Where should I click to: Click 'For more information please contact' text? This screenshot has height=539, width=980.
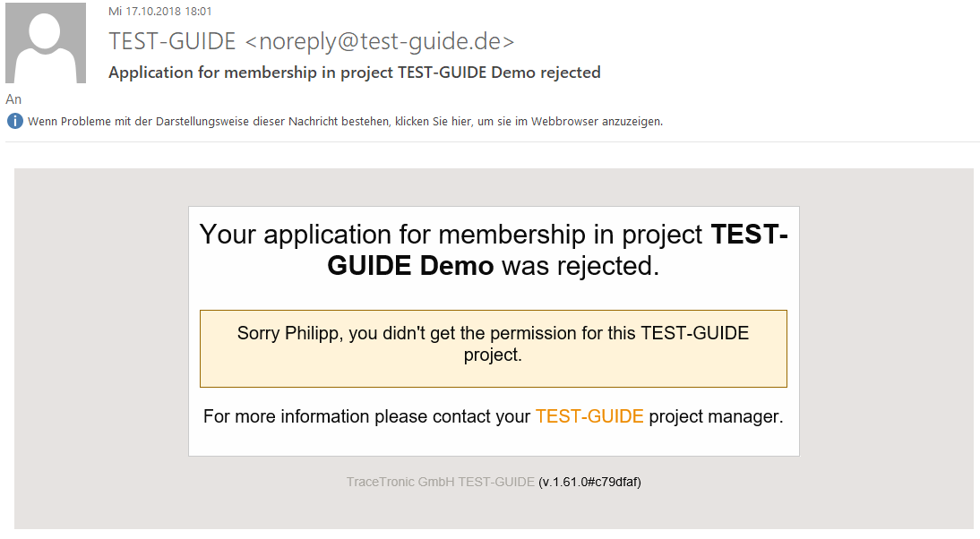366,416
